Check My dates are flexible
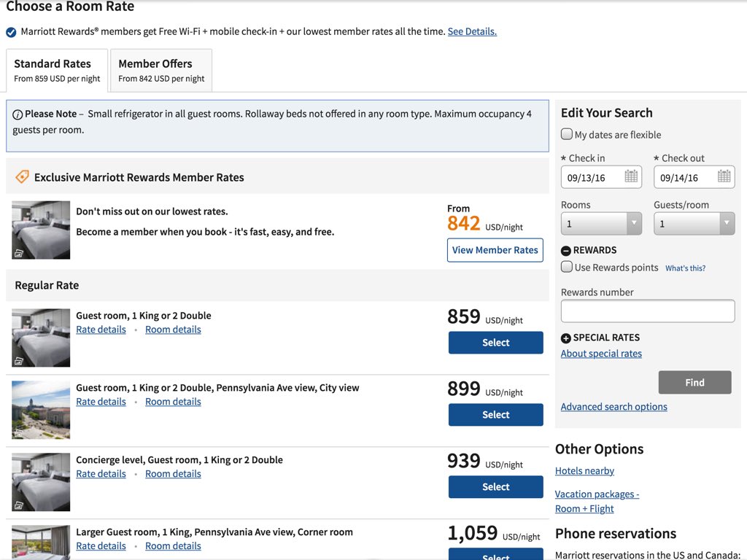The height and width of the screenshot is (560, 747). pyautogui.click(x=566, y=134)
